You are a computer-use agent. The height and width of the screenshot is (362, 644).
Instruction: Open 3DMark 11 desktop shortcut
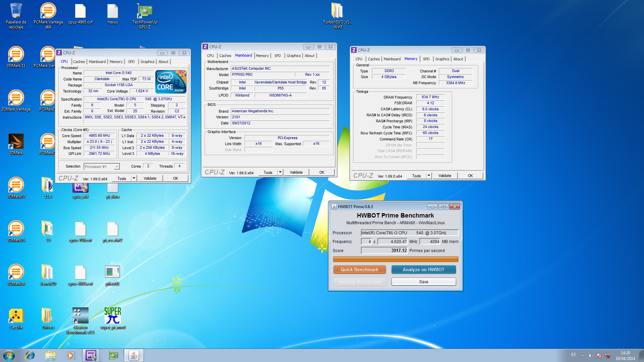click(16, 57)
